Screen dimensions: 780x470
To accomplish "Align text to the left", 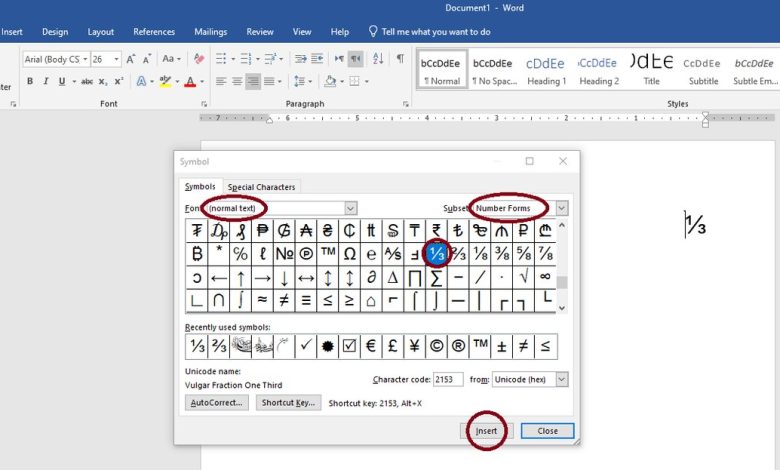I will (x=221, y=81).
